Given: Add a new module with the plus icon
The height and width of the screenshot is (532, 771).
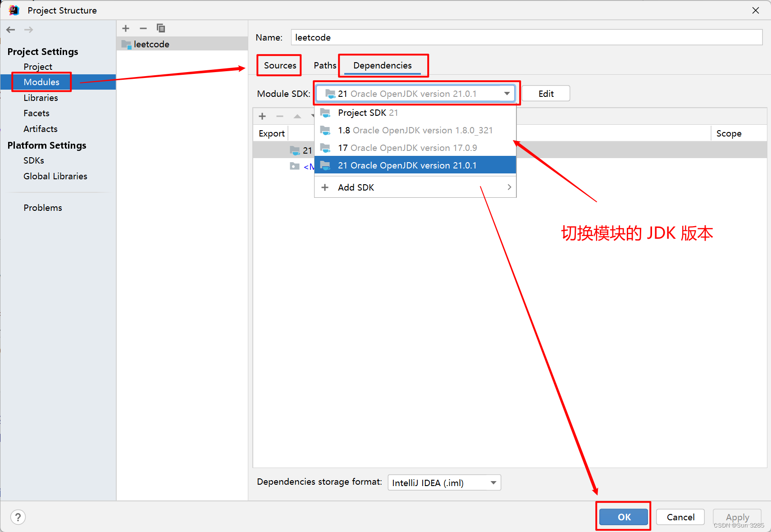Looking at the screenshot, I should point(126,28).
